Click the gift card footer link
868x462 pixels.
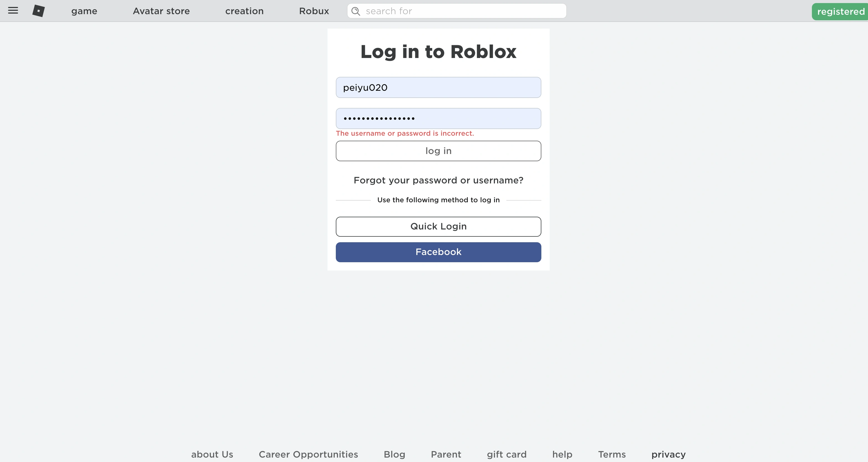(x=506, y=454)
